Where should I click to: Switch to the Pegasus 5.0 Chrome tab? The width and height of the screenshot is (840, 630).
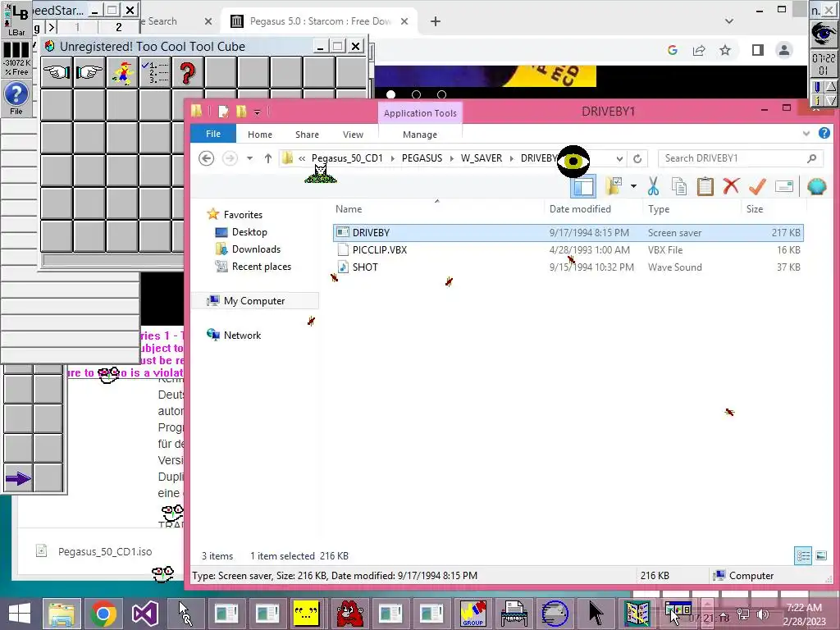[321, 21]
